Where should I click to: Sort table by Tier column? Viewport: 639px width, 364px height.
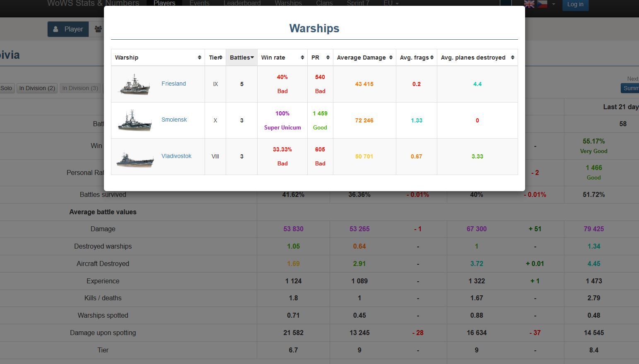tap(215, 57)
